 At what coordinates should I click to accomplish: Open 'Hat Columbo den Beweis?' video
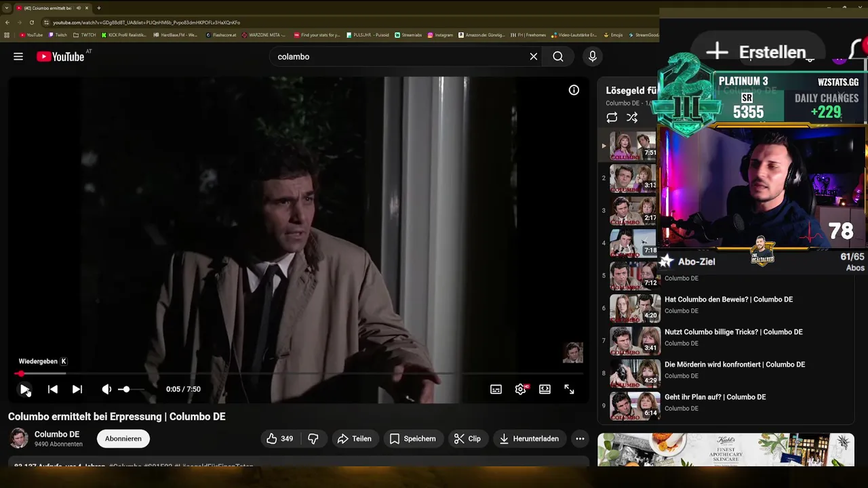[x=728, y=300]
